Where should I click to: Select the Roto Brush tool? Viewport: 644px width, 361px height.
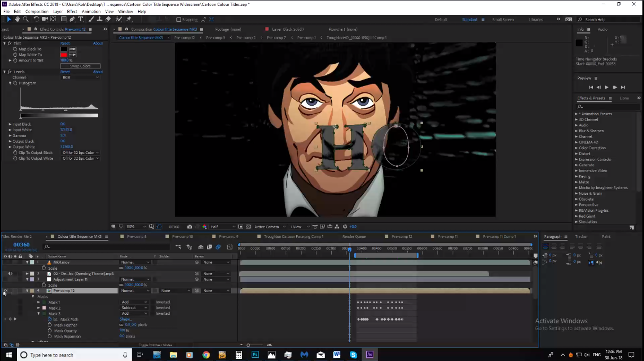point(119,19)
